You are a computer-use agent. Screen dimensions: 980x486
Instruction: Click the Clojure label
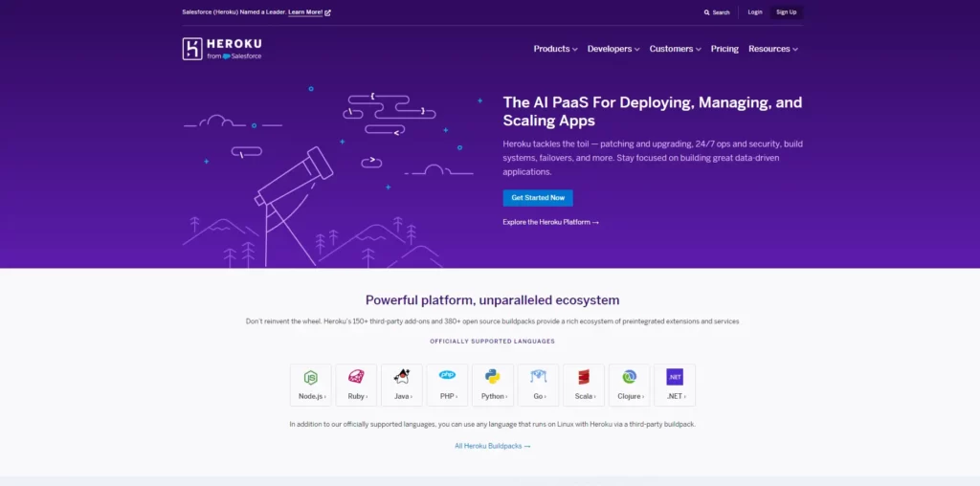[630, 397]
